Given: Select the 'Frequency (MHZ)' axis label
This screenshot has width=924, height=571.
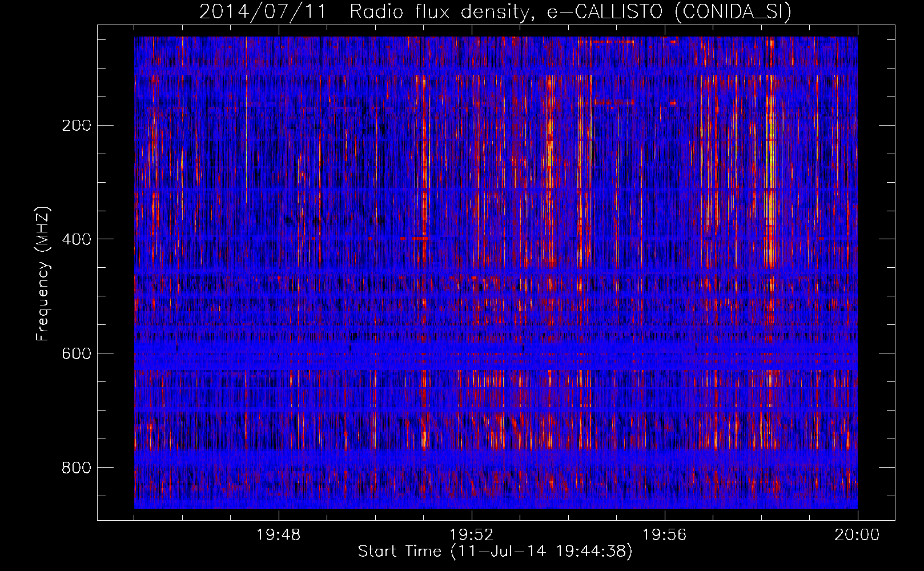Looking at the screenshot, I should point(43,274).
